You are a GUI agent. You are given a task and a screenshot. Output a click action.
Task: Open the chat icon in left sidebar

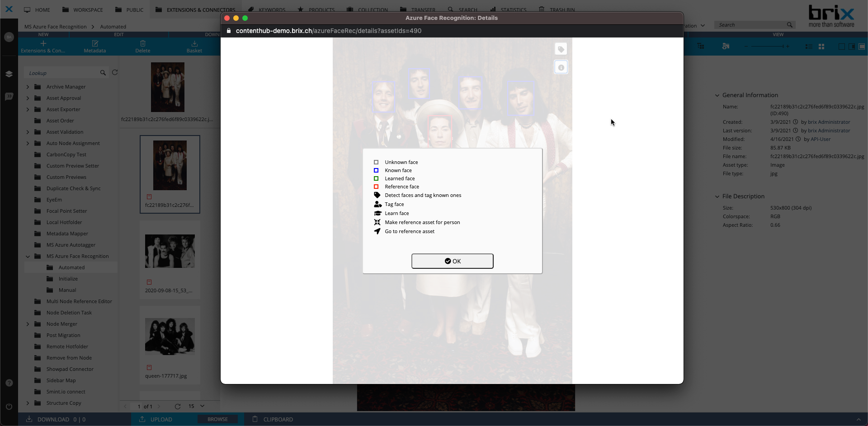pyautogui.click(x=9, y=96)
